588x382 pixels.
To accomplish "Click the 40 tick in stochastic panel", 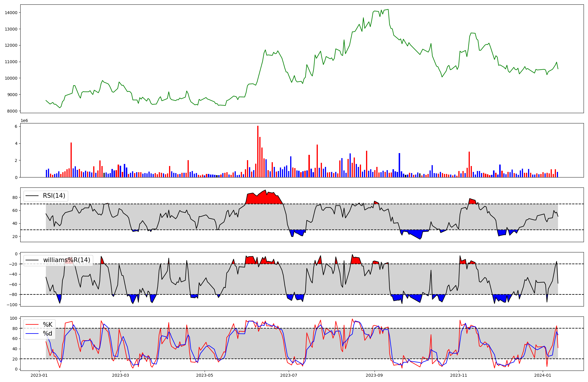I will pos(15,349).
